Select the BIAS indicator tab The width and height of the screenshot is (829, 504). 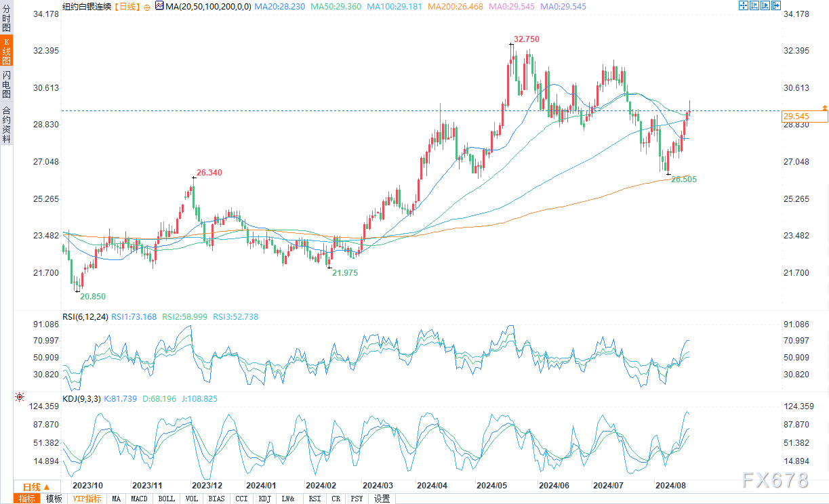click(217, 499)
